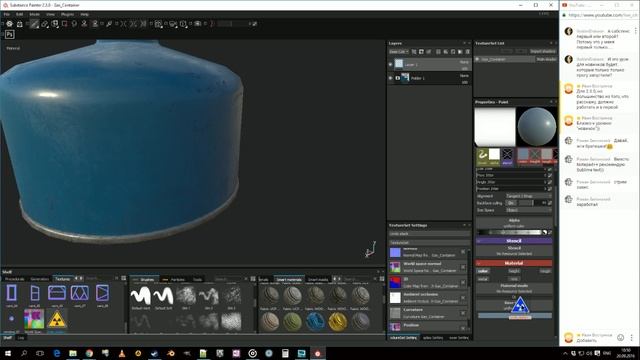This screenshot has height=360, width=640.
Task: Open the Size Space dropdown in Properties
Action: pyautogui.click(x=529, y=210)
